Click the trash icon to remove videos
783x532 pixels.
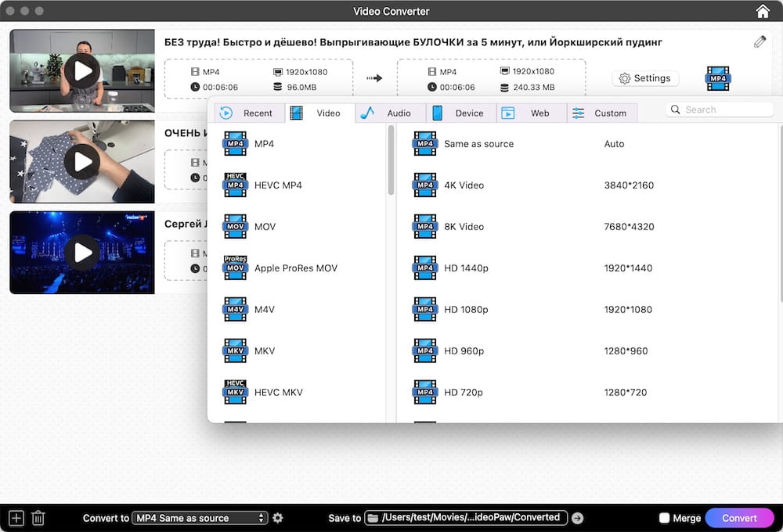pyautogui.click(x=38, y=517)
